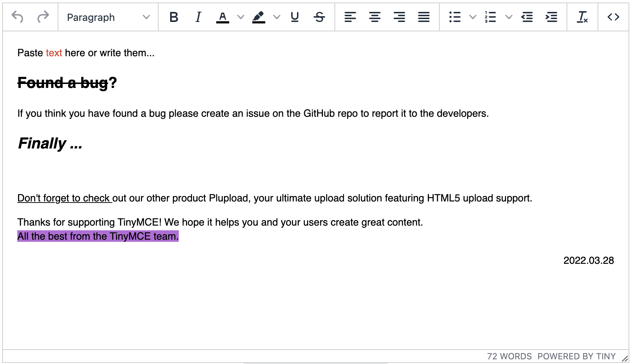Apply the background highlight color
Image resolution: width=630 pixels, height=364 pixels.
pos(259,17)
